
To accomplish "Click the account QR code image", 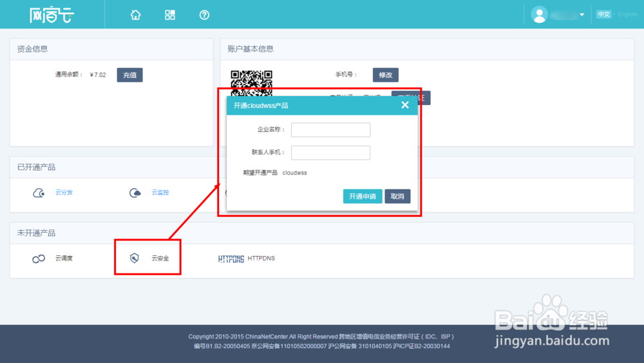I will click(x=251, y=83).
